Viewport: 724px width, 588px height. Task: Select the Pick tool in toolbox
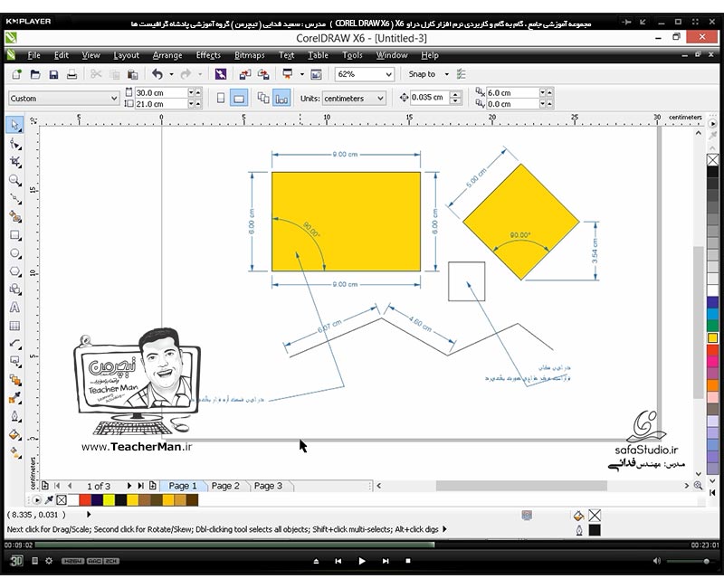pos(14,125)
